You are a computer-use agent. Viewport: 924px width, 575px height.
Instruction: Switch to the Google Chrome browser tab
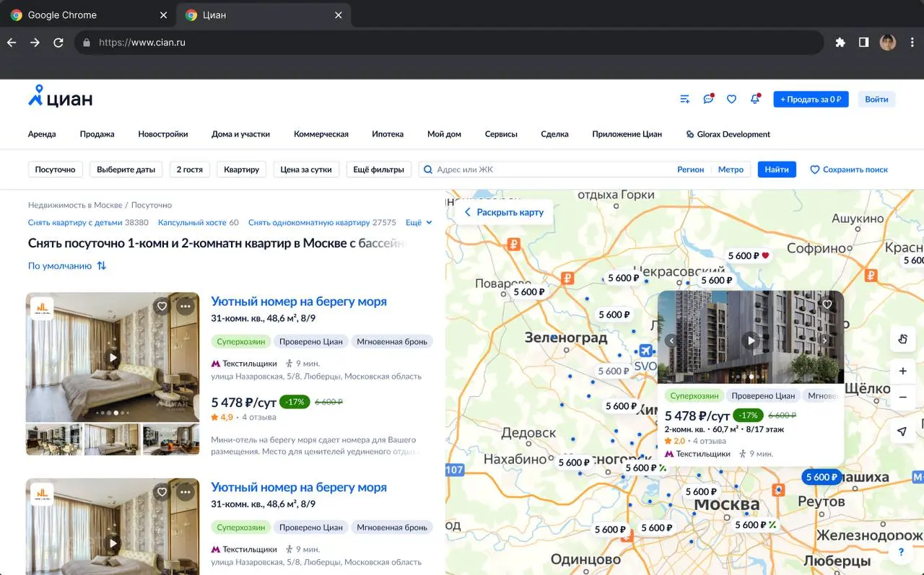[x=88, y=15]
